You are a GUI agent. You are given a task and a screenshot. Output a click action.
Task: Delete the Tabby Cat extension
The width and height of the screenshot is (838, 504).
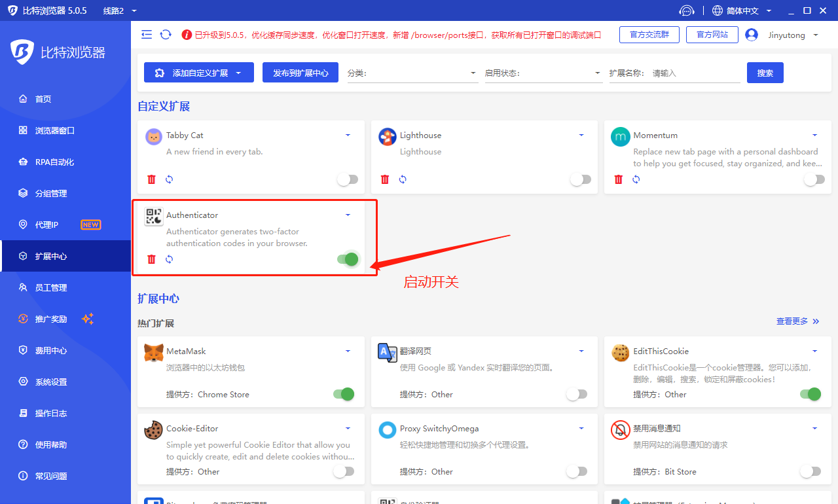(152, 179)
